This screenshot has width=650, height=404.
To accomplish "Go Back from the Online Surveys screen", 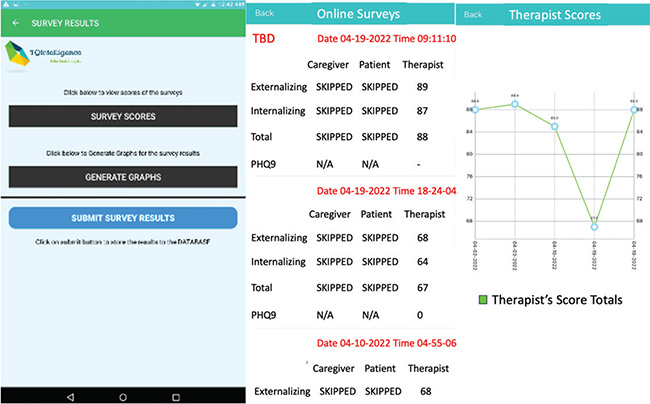I will (265, 14).
